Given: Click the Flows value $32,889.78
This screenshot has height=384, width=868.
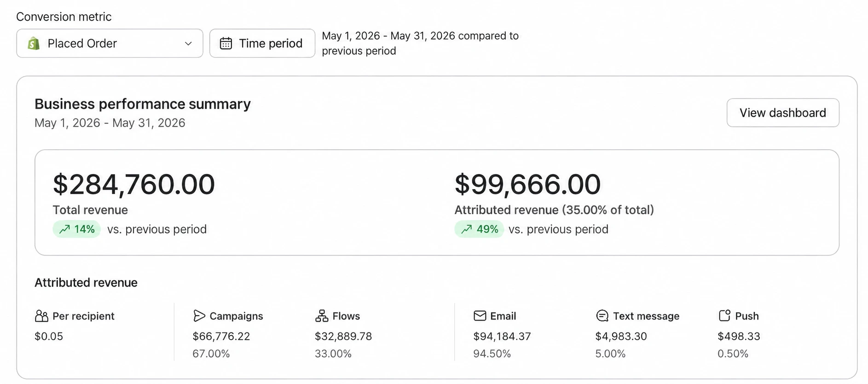Looking at the screenshot, I should [343, 336].
